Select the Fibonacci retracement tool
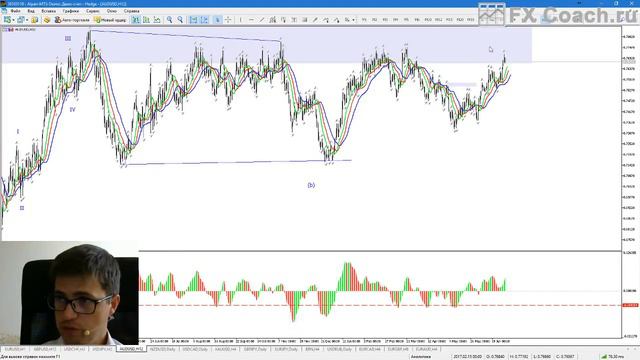Image resolution: width=640 pixels, height=360 pixels. [x=283, y=20]
